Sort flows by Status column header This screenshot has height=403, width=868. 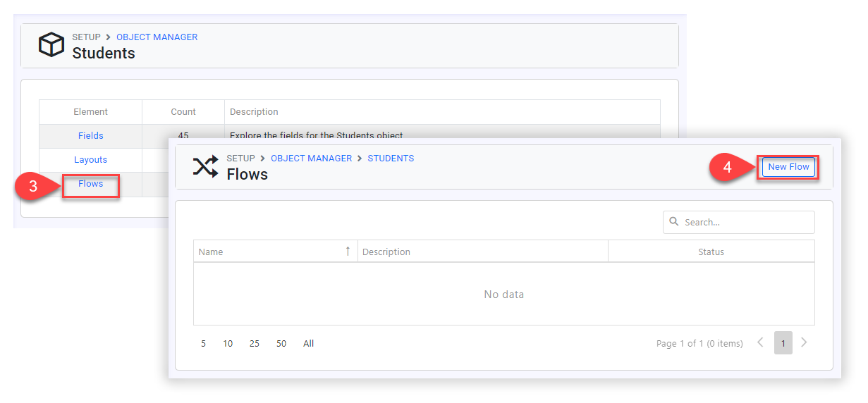click(x=711, y=252)
